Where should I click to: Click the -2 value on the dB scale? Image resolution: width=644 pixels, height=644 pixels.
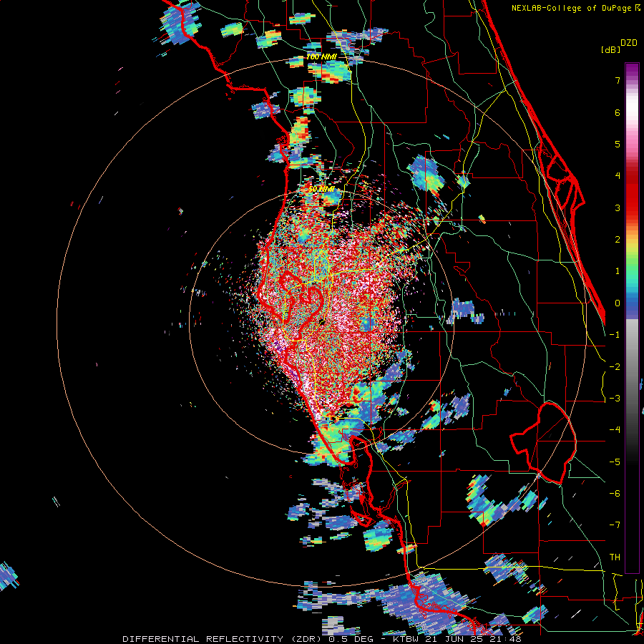coord(615,367)
